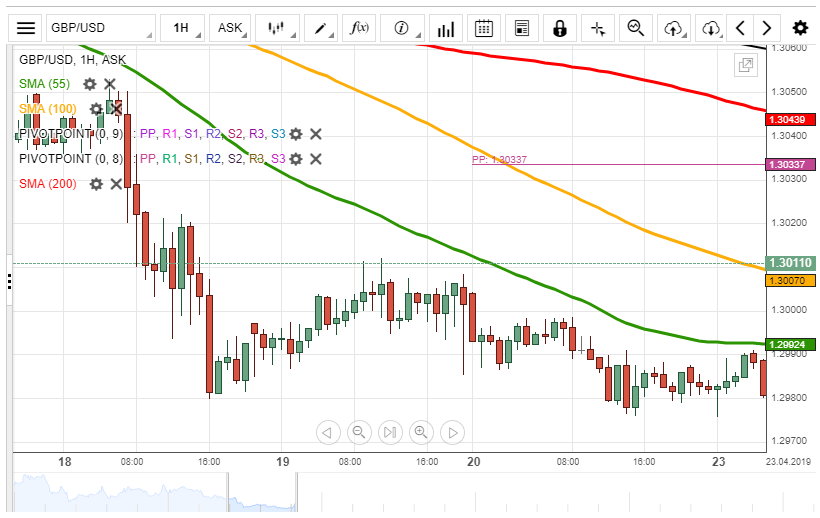Click the right chevron toolbar arrow
The image size is (820, 518).
coord(767,28)
